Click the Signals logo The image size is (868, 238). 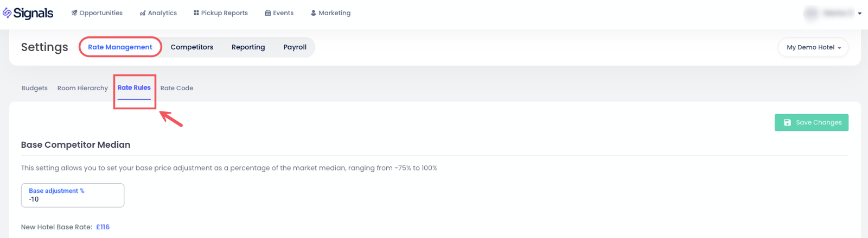[28, 13]
